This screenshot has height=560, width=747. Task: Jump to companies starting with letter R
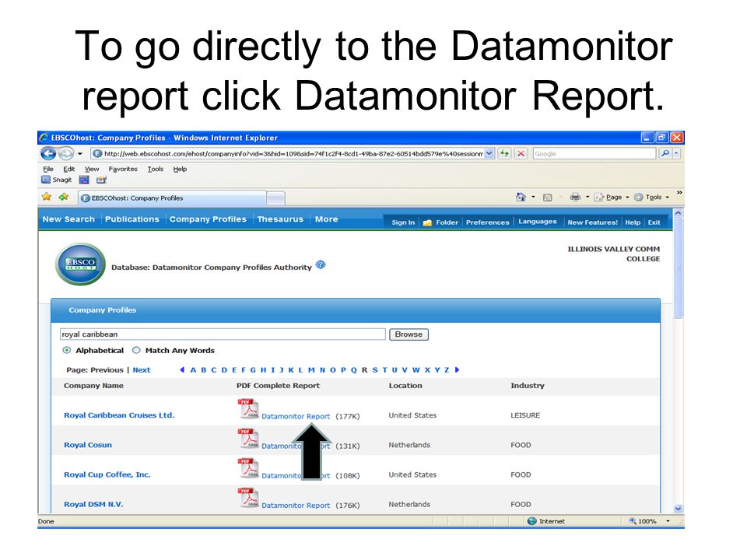point(364,370)
